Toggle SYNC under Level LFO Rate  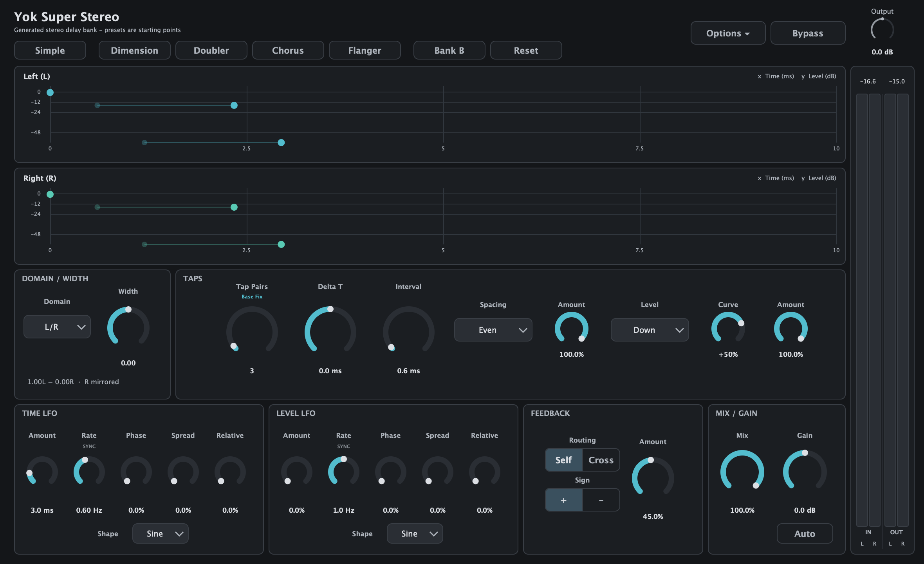(344, 446)
